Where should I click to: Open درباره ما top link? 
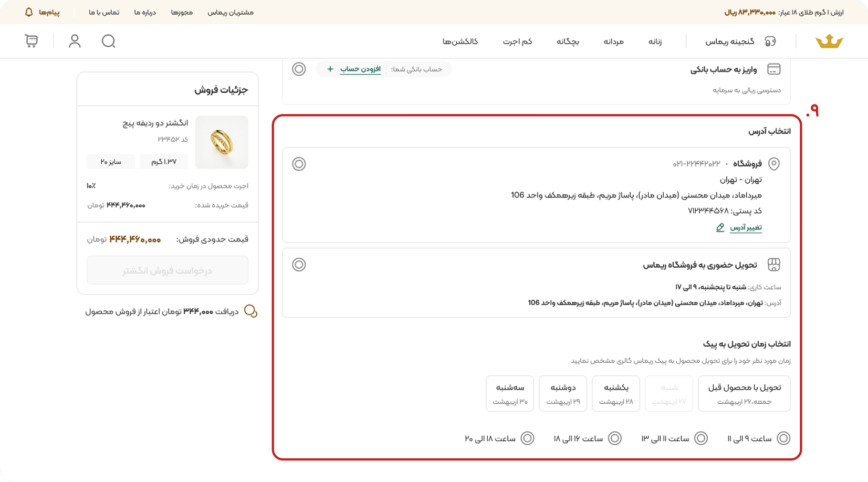coord(145,12)
